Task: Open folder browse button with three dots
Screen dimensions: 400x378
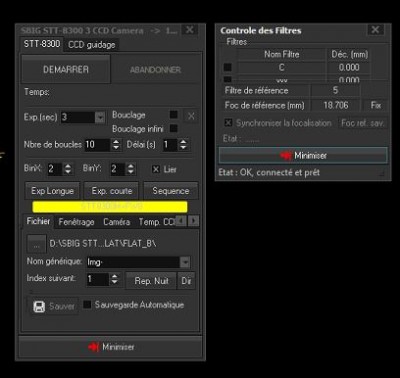Action: 37,244
